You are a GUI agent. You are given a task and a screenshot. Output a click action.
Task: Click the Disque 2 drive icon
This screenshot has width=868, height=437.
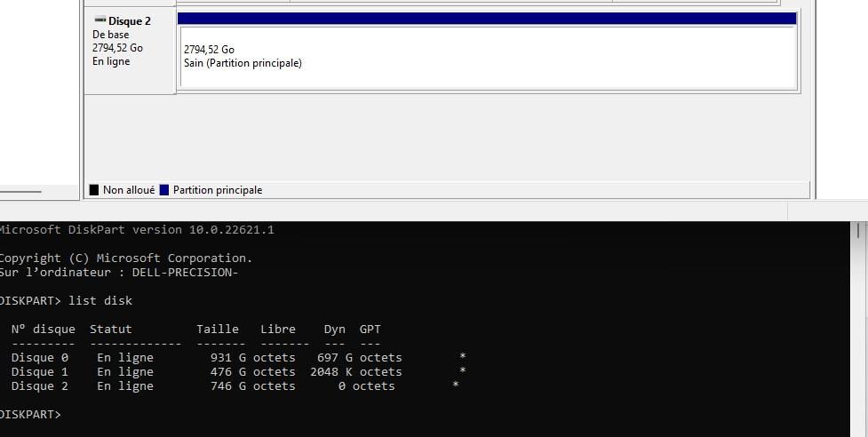100,20
